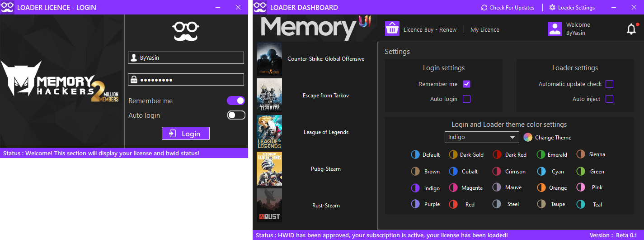Viewport: 644px width, 240px height.
Task: Click the shopping basket Licence Buy icon
Action: point(392,29)
